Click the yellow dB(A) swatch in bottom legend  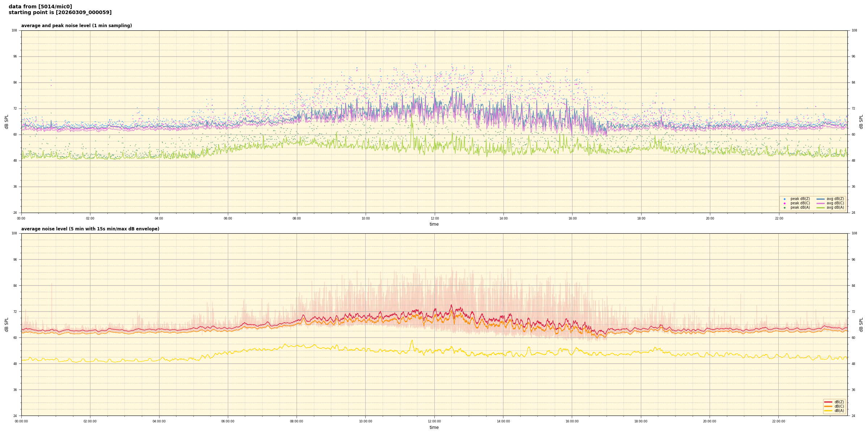click(x=828, y=410)
